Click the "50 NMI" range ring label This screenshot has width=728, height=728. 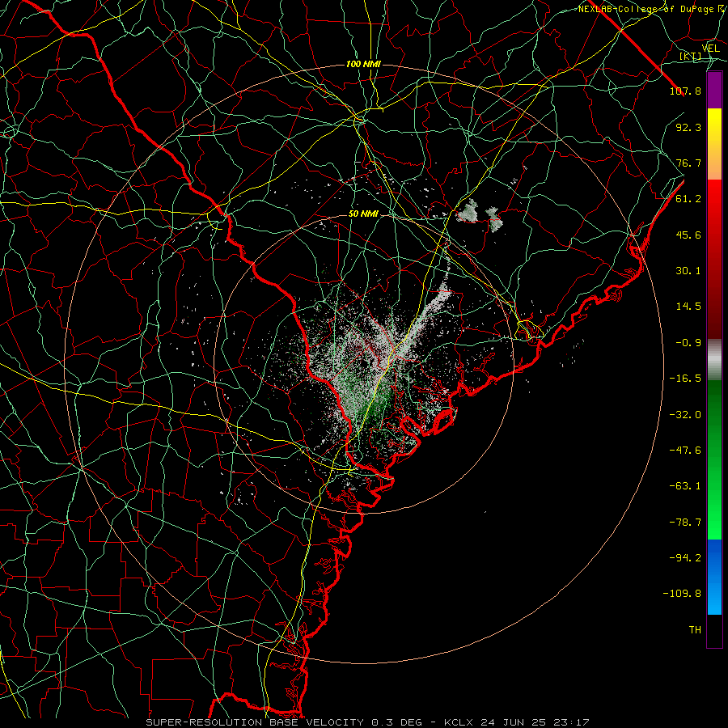363,214
